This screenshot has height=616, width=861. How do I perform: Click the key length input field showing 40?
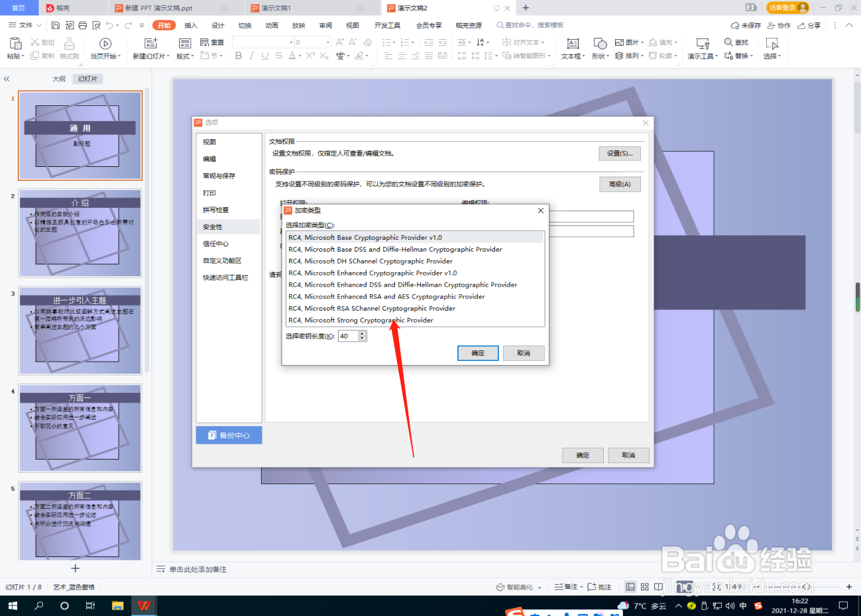point(349,336)
